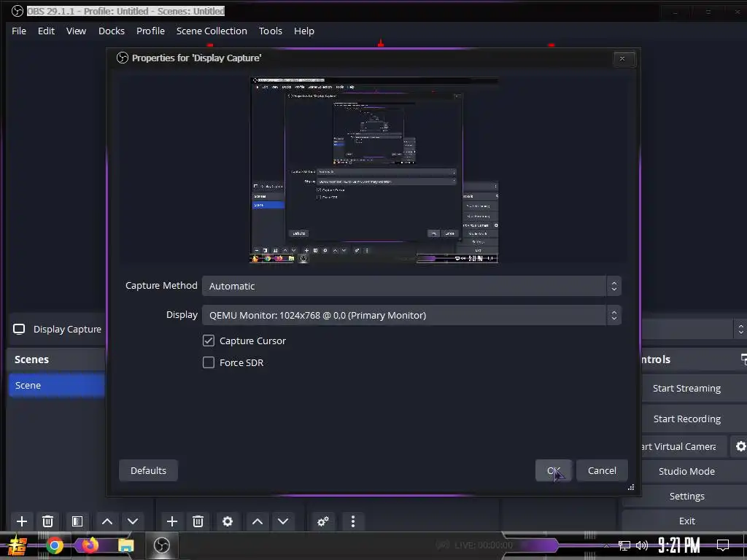Open the notification center icon

pos(723,545)
